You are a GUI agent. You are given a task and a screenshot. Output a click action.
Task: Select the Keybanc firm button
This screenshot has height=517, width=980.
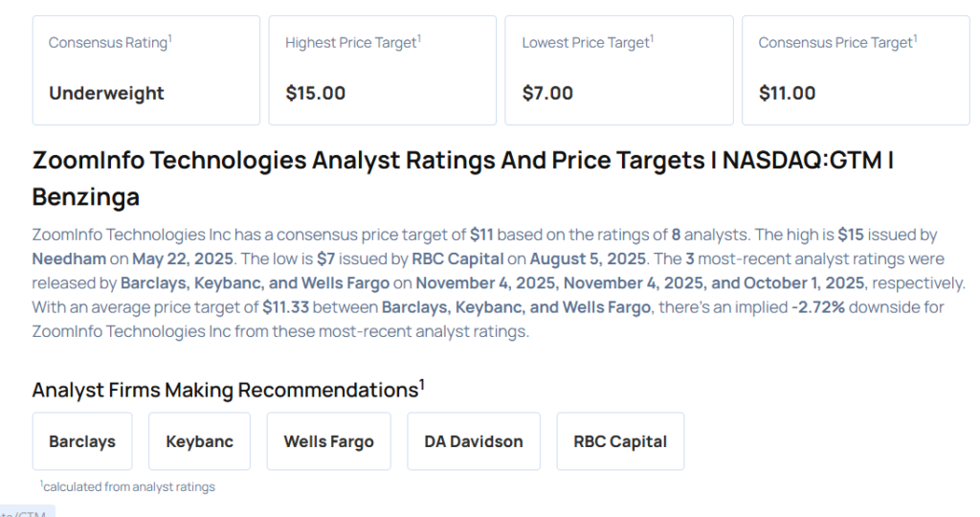[199, 441]
